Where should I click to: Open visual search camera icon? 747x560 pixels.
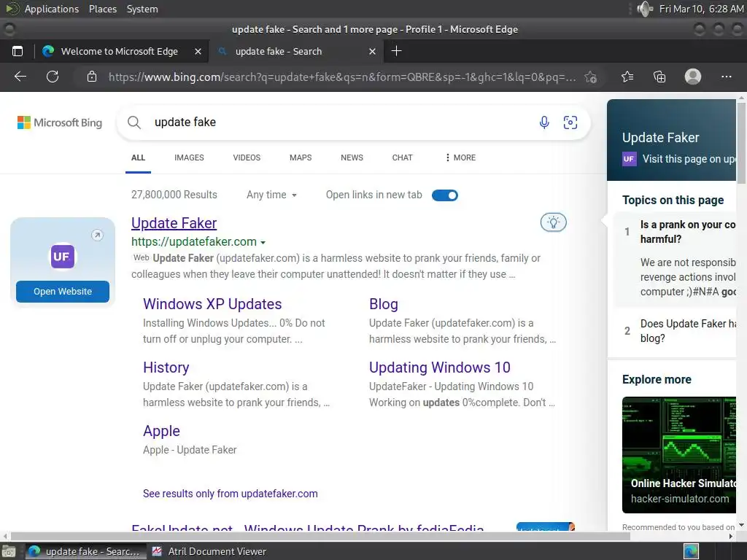[x=570, y=122]
